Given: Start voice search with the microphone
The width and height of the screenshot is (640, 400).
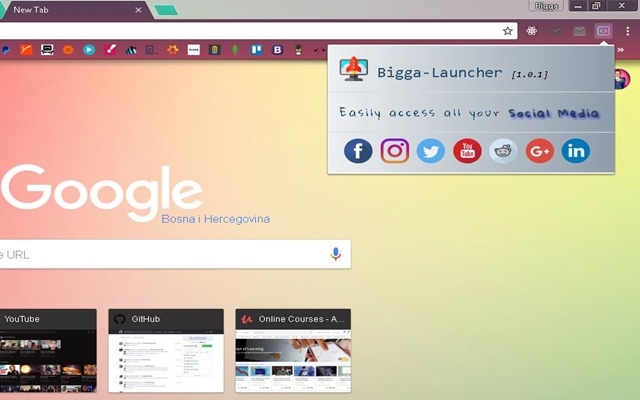Looking at the screenshot, I should (336, 254).
